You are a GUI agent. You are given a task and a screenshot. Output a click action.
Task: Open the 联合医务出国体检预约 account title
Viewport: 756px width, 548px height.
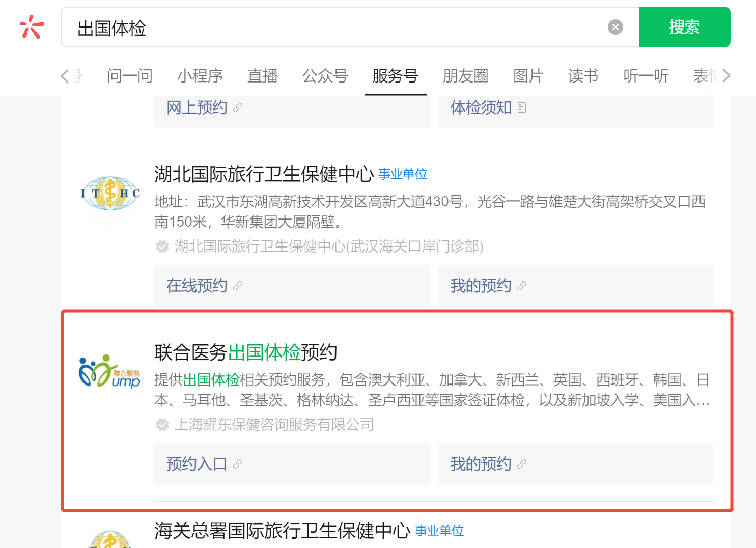(246, 352)
